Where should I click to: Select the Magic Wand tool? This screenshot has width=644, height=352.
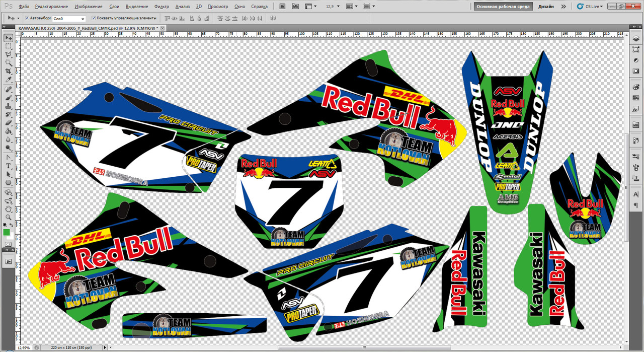(x=8, y=63)
